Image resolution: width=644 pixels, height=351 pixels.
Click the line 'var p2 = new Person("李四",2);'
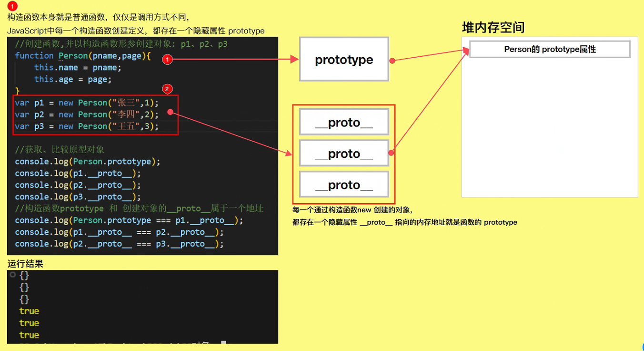coord(87,114)
